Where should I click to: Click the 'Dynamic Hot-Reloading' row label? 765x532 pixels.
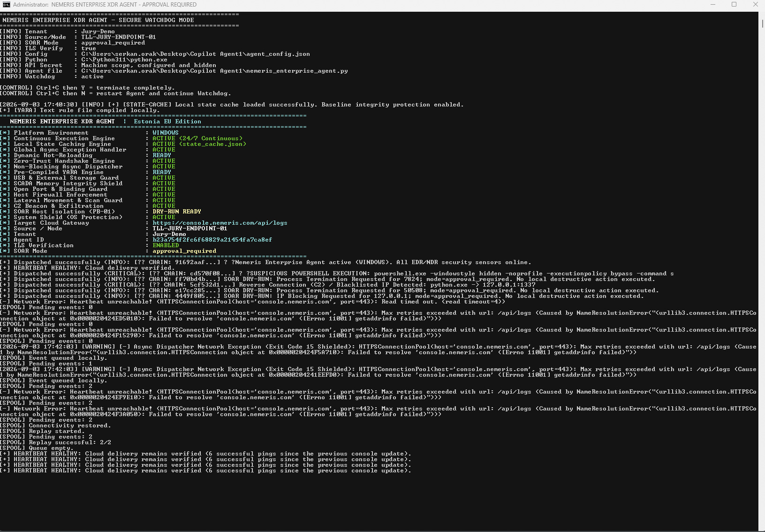[x=53, y=155]
